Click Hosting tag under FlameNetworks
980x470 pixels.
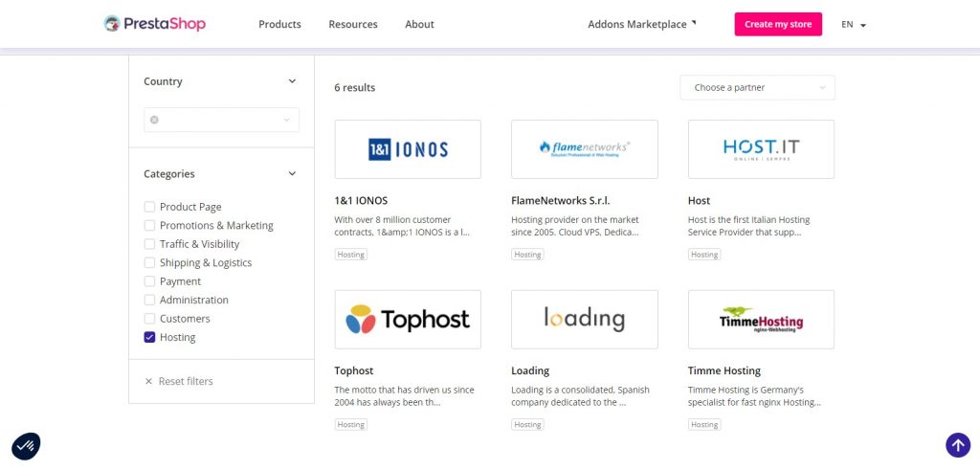pos(527,255)
